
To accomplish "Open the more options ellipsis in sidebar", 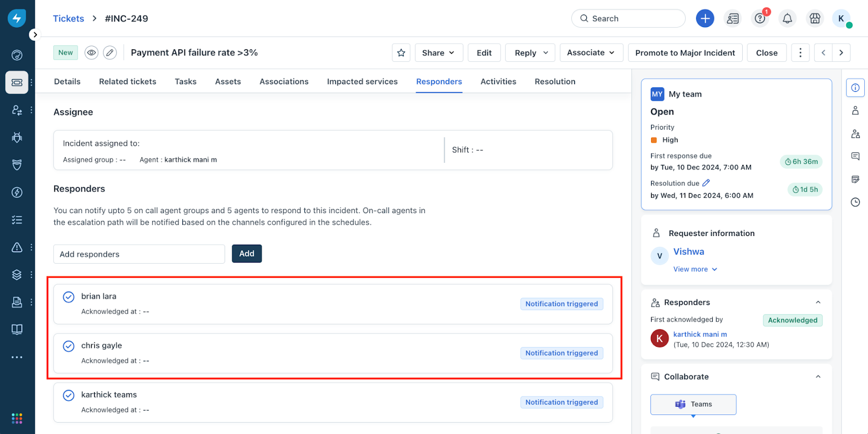I will pyautogui.click(x=17, y=357).
